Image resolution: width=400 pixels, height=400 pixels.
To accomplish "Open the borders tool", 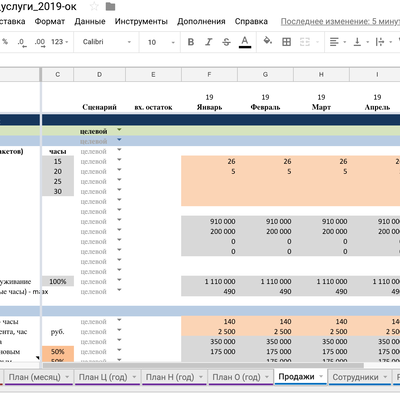I will pyautogui.click(x=286, y=42).
